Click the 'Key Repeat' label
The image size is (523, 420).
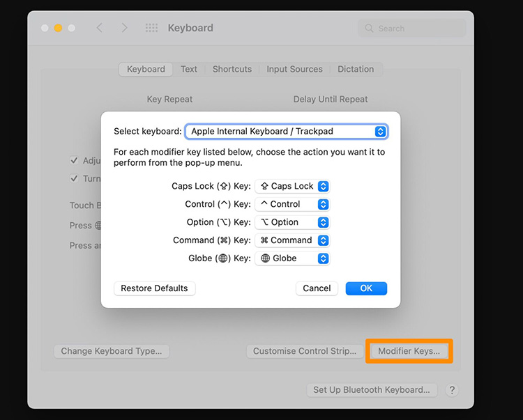pyautogui.click(x=169, y=100)
